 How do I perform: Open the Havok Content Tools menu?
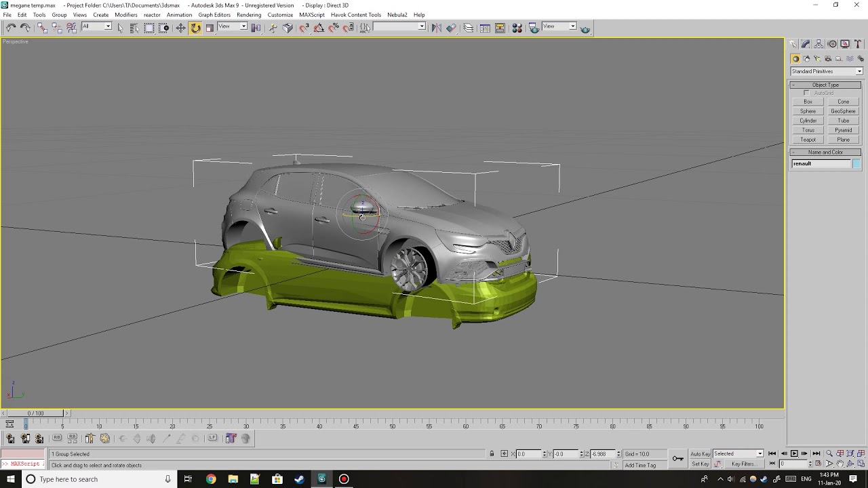[x=356, y=14]
